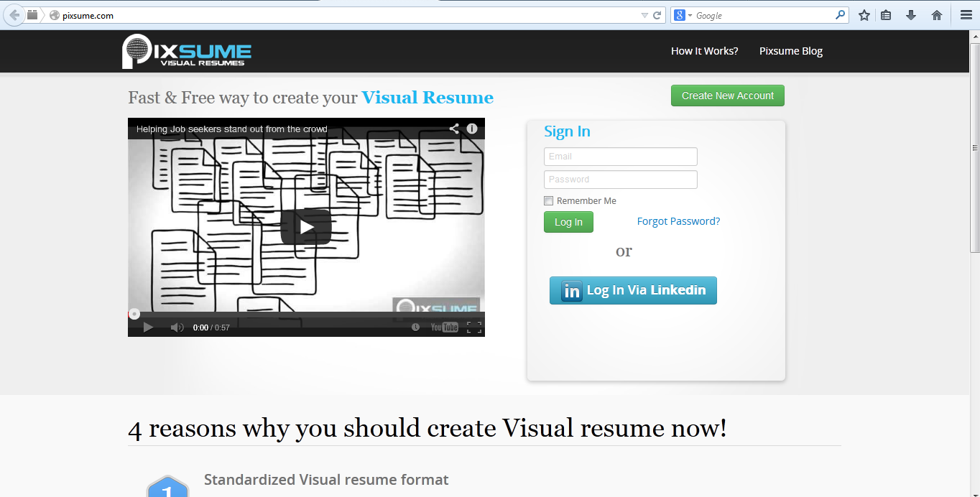Click the page vertical scrollbar thumb
The width and height of the screenshot is (980, 497).
(x=975, y=149)
